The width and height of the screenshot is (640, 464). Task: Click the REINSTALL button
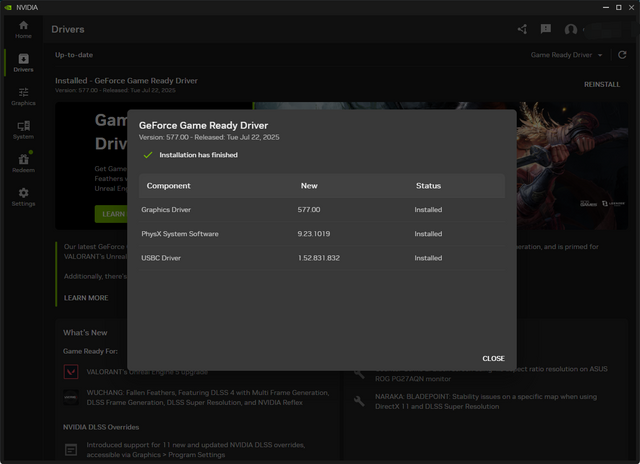click(602, 84)
